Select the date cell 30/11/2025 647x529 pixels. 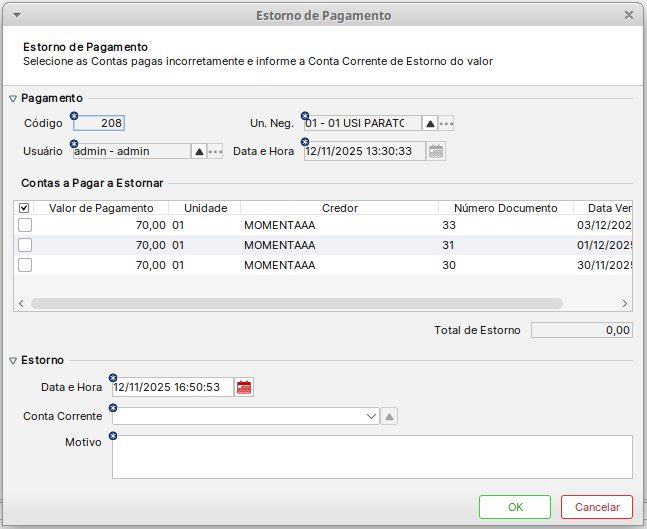click(604, 265)
